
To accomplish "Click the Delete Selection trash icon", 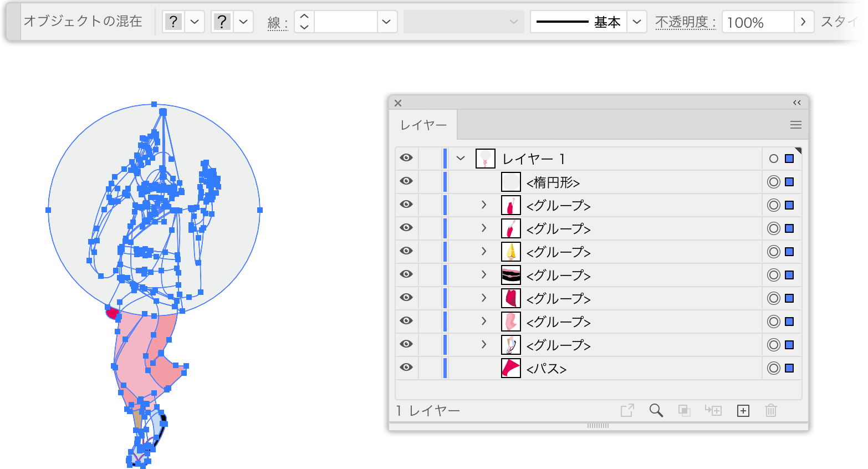I will tap(770, 410).
